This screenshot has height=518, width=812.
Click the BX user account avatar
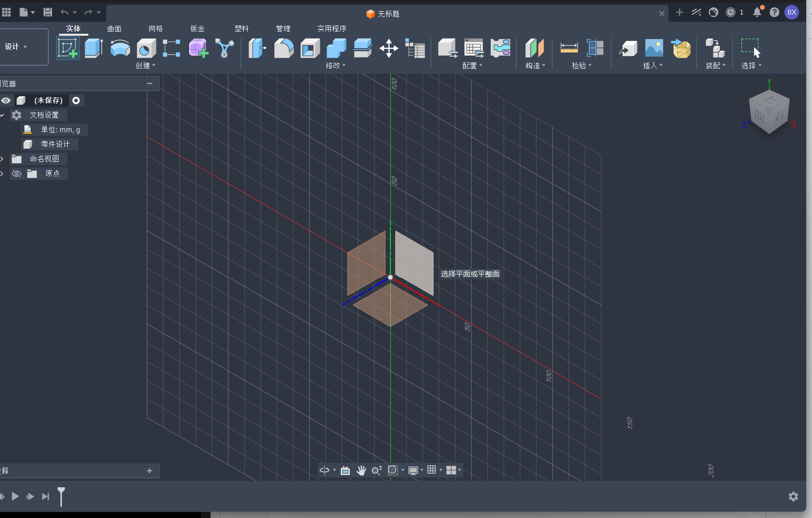click(x=792, y=12)
